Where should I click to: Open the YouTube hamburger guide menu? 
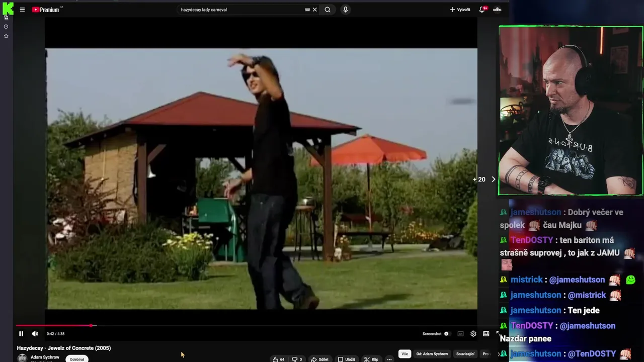click(22, 10)
